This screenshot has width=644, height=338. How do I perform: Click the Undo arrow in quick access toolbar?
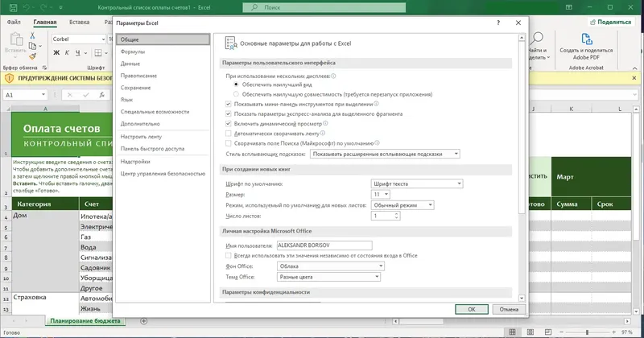click(27, 7)
